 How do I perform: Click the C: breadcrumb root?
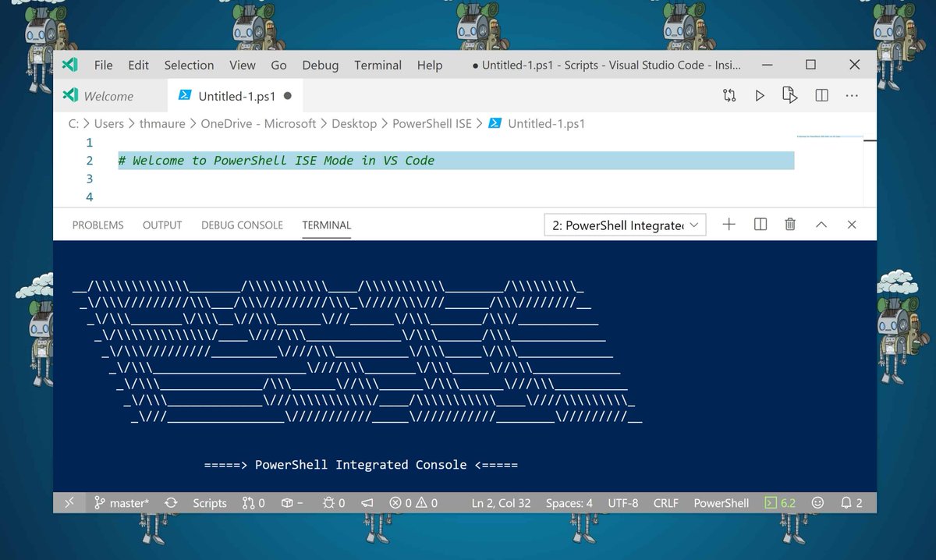pyautogui.click(x=74, y=123)
